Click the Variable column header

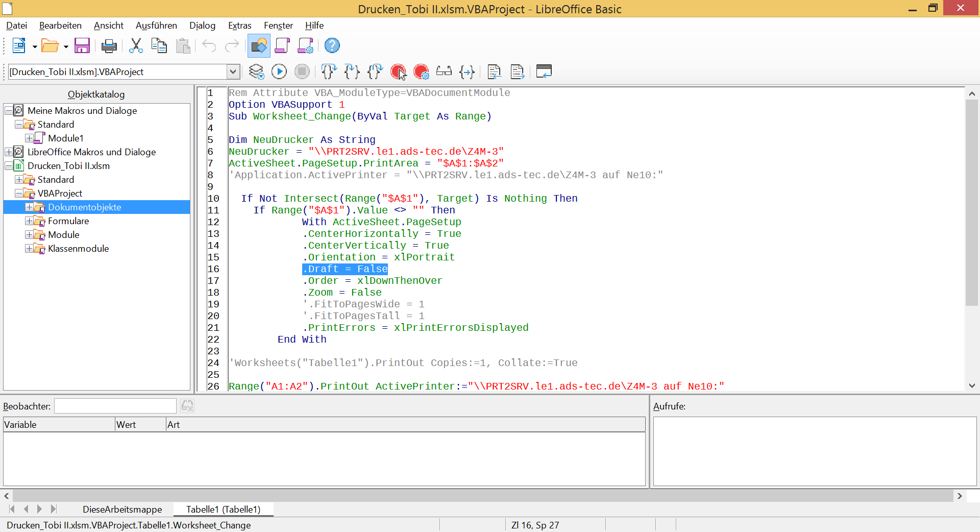tap(59, 425)
